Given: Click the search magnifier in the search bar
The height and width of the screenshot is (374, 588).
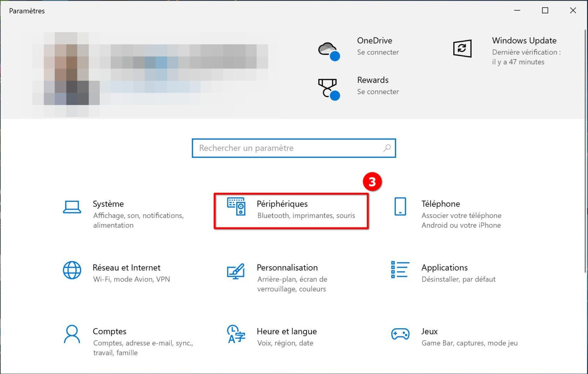Looking at the screenshot, I should point(387,148).
